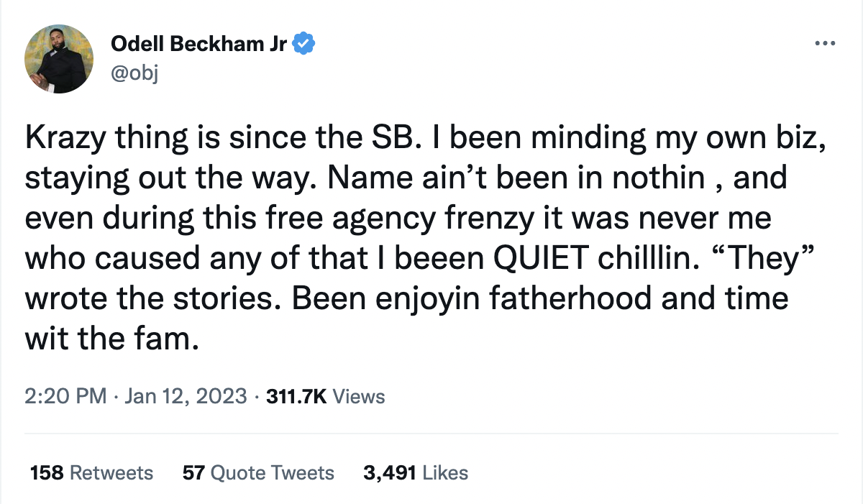See who gave the 3,491 Likes
Screen dimensions: 863x504
click(x=416, y=472)
